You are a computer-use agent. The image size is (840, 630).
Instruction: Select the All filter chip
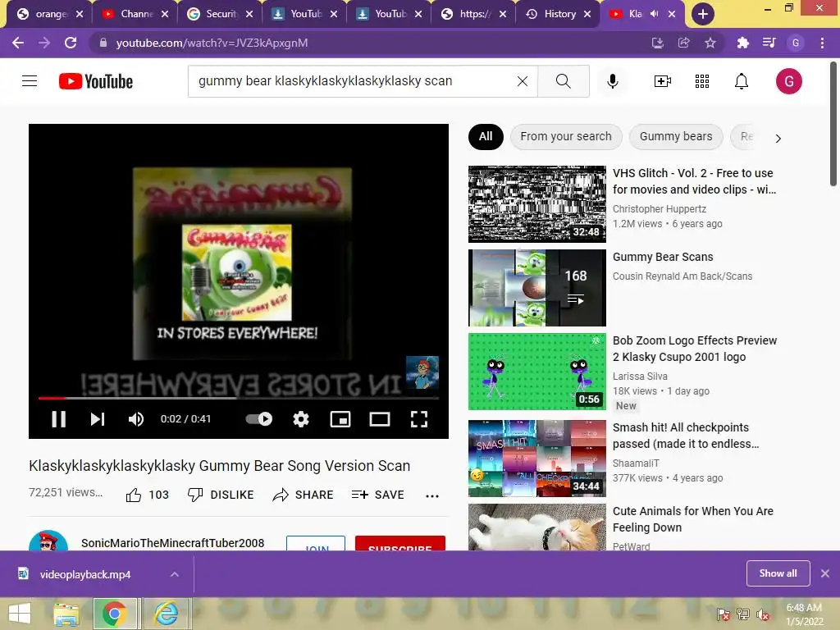[x=486, y=137]
